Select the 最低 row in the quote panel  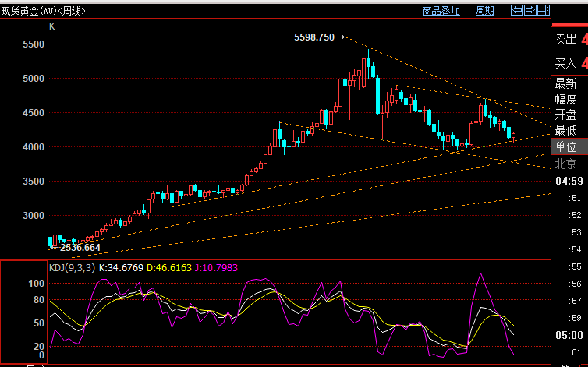[569, 130]
